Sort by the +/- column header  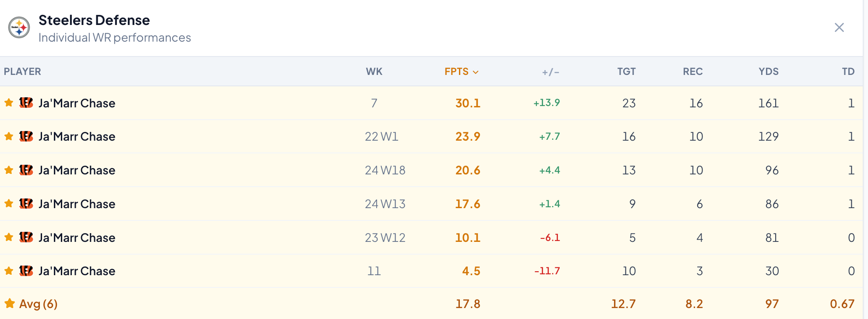(550, 72)
